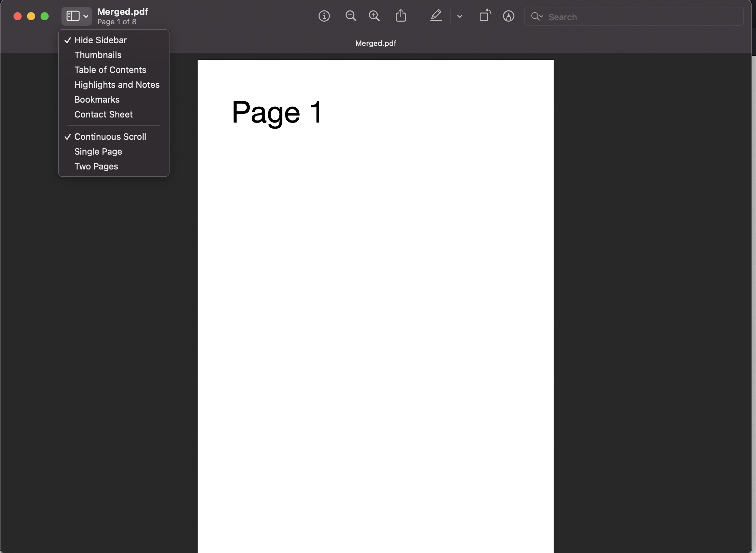This screenshot has width=756, height=553.
Task: Switch to Two Pages layout
Action: (96, 166)
